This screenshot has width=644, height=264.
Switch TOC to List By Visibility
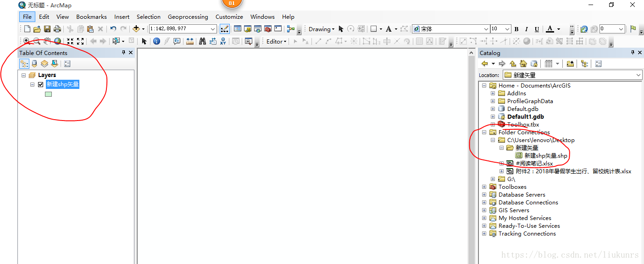point(44,64)
